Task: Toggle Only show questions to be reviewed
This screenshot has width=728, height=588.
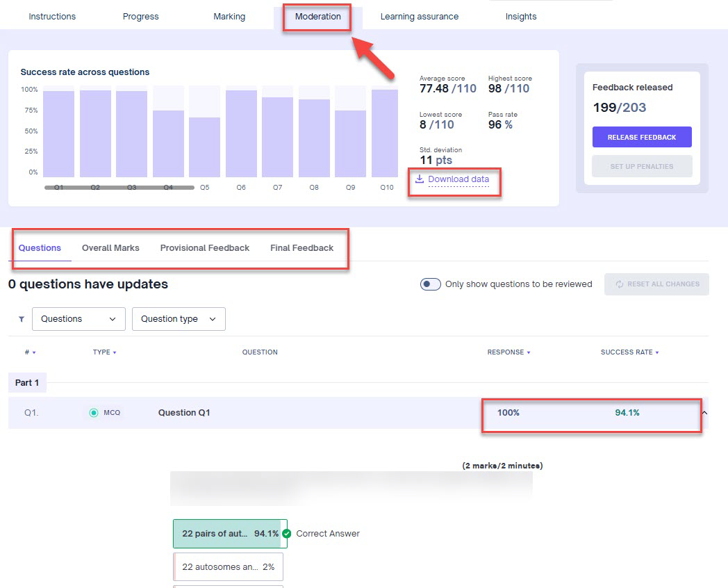Action: (431, 284)
